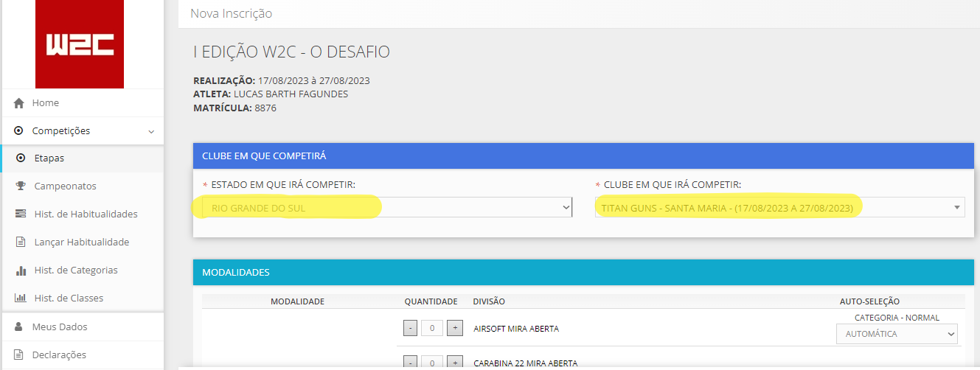
Task: Decrease Airsoft Mira Aberta quantity
Action: pyautogui.click(x=411, y=328)
